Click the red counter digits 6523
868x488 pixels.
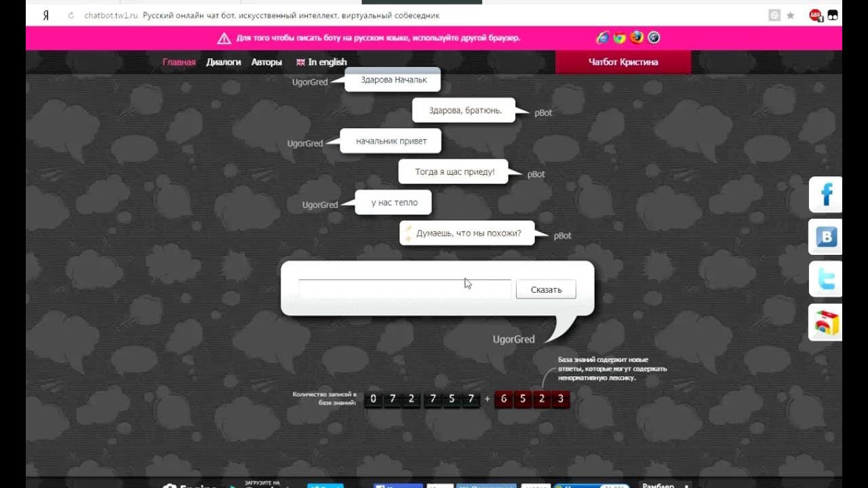click(x=532, y=399)
